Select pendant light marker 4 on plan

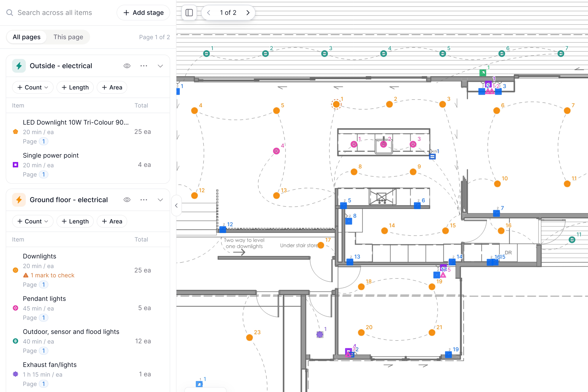coord(276,151)
